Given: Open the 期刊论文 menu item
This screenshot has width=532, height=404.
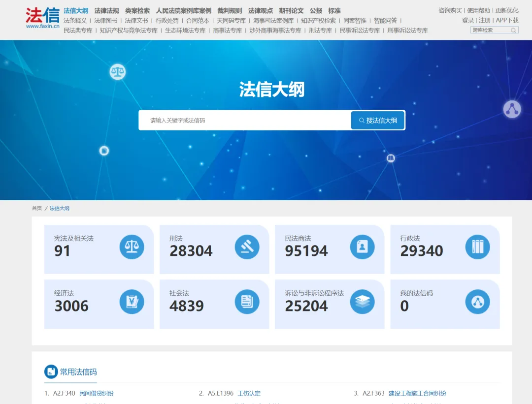Looking at the screenshot, I should coord(292,11).
